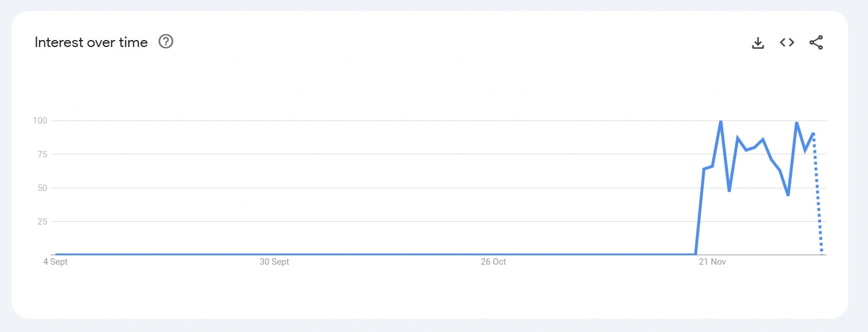Click the "Interest over time" heading
Viewport: 868px width, 332px height.
pos(91,42)
